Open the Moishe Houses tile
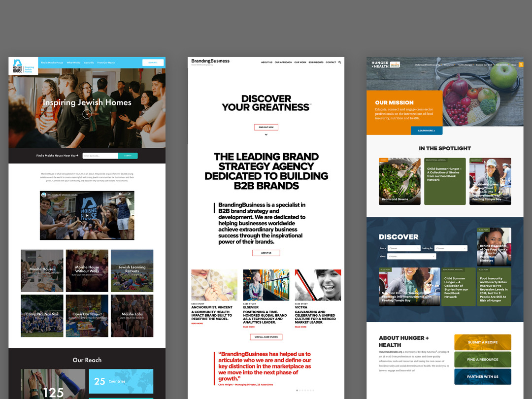 tap(42, 271)
